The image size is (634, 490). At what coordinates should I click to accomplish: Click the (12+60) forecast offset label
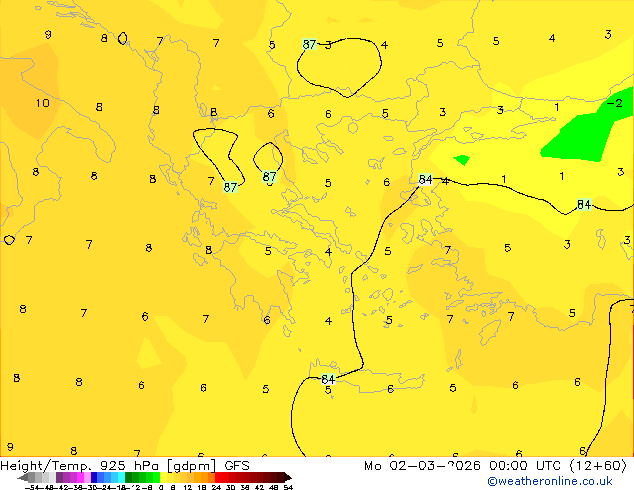[598, 466]
